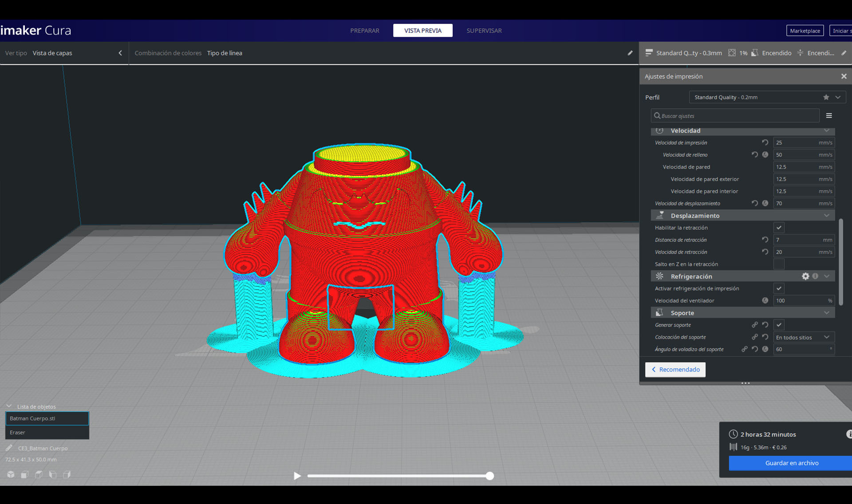Screen dimensions: 852x504
Task: Toggle Generar soporte checkbox
Action: point(779,325)
